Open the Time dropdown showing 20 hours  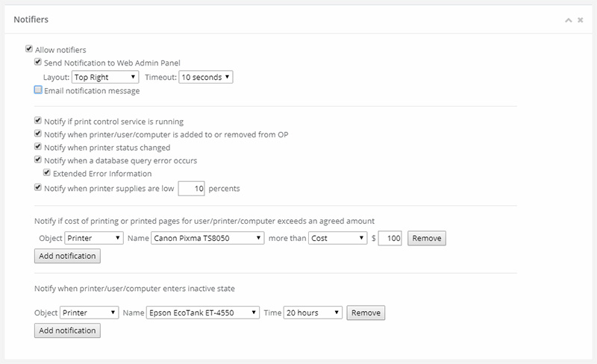click(313, 313)
